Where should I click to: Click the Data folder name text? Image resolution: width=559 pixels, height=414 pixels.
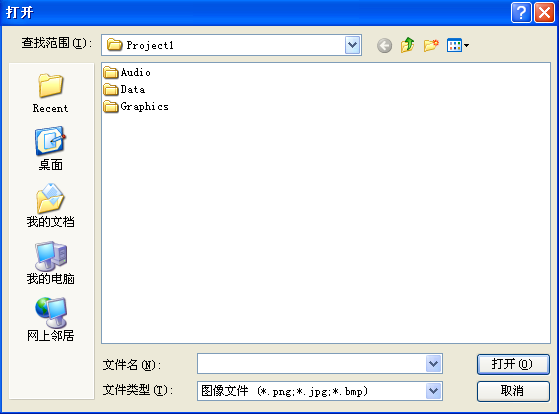tap(133, 90)
